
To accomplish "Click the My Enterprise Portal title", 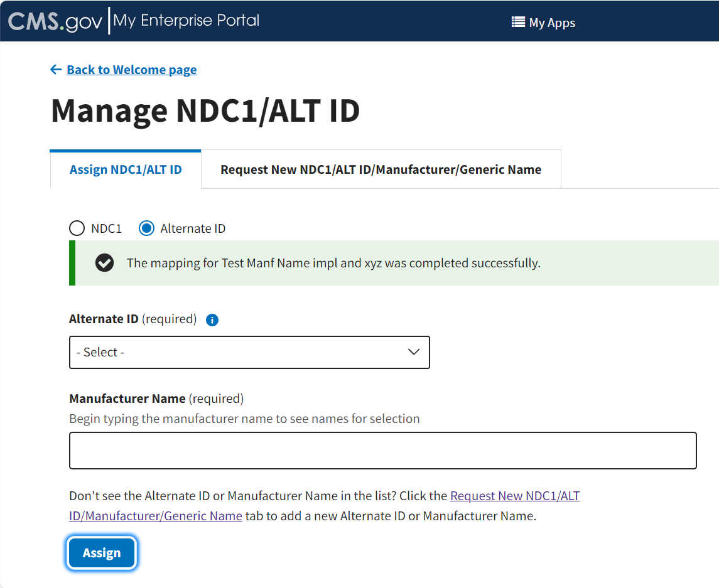I will click(x=187, y=21).
